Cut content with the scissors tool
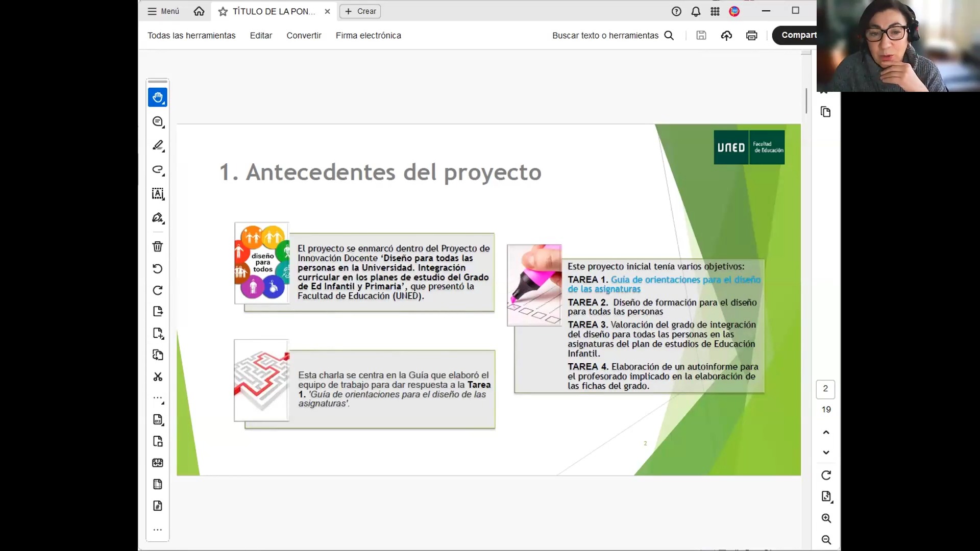Screen dimensions: 980x551 click(158, 377)
